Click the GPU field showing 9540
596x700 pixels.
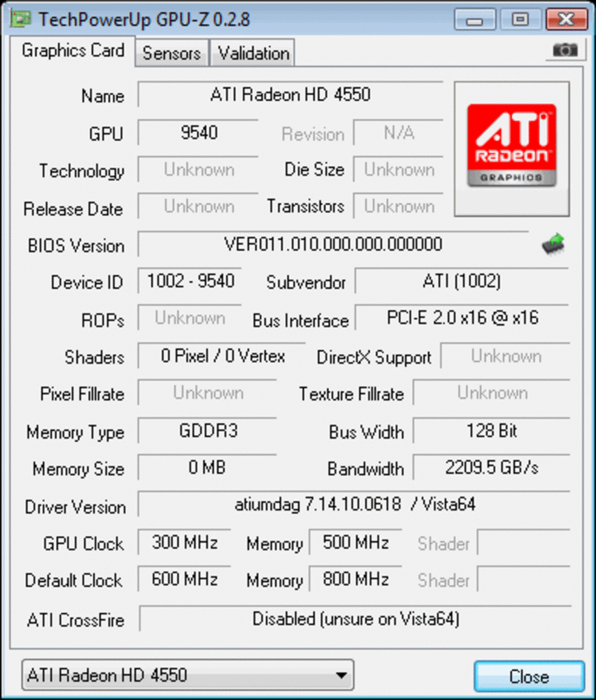point(198,133)
